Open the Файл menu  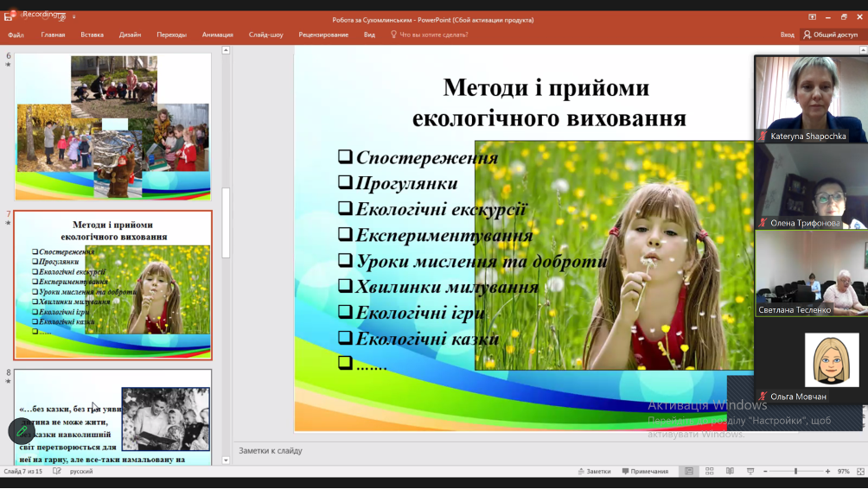click(16, 35)
